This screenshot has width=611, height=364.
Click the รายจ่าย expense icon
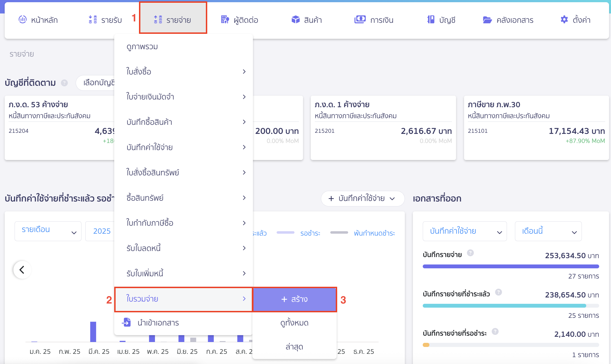tap(158, 20)
